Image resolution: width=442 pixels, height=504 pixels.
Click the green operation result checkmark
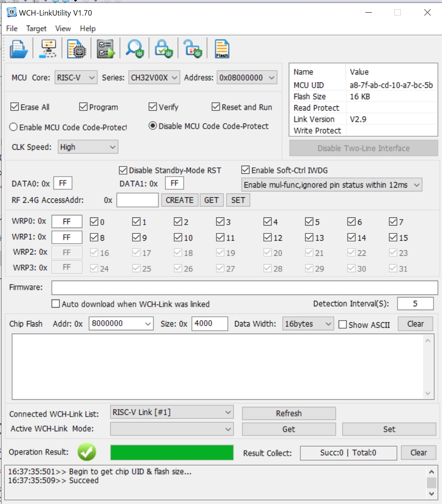(x=87, y=452)
